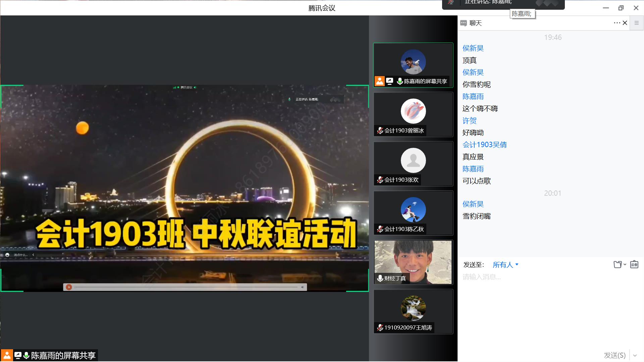Image resolution: width=644 pixels, height=362 pixels.
Task: Click the muted mic icon of 会计1903张欢
Action: pos(380,180)
